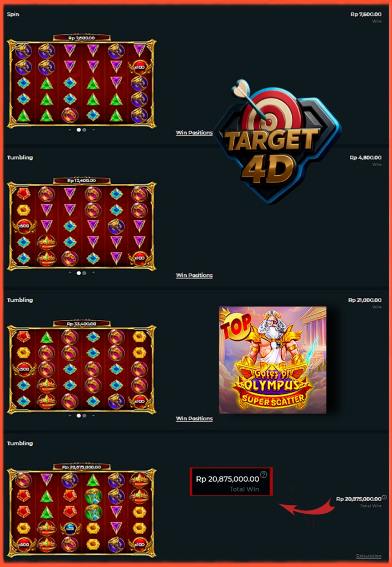Click previous arrow under the Spin board
The height and width of the screenshot is (567, 392).
point(70,130)
